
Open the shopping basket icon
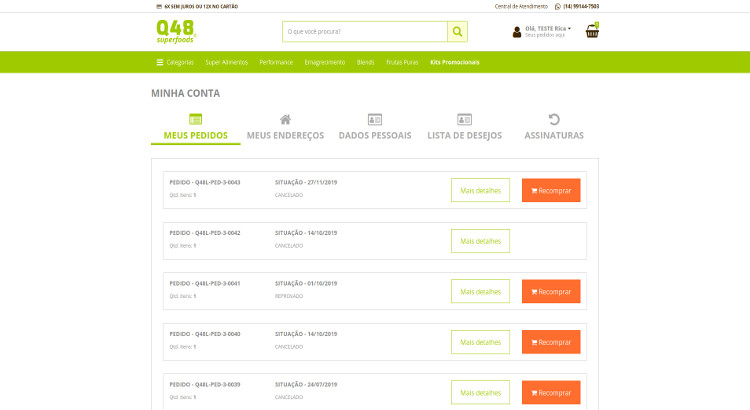[x=592, y=31]
